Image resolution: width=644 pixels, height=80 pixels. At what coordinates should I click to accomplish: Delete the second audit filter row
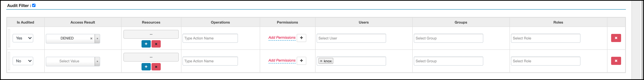click(616, 61)
